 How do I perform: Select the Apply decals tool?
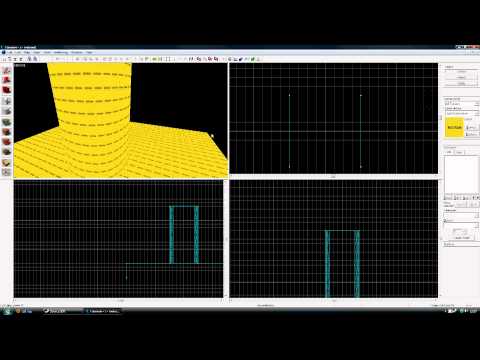(x=7, y=142)
